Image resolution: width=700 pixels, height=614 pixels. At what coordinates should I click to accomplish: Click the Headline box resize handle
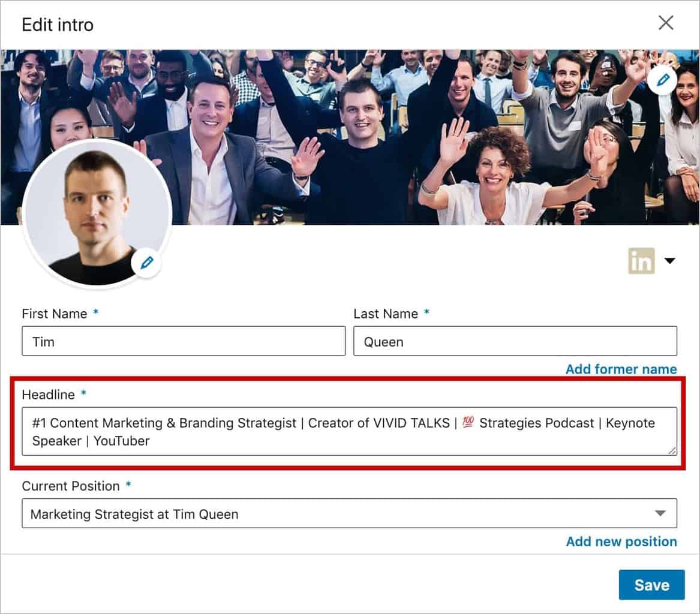tap(672, 450)
